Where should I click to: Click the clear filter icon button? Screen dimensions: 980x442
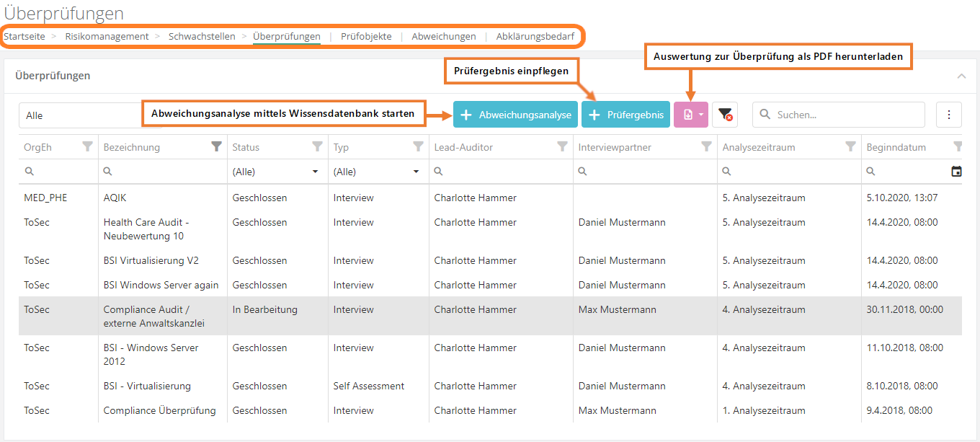(x=725, y=115)
